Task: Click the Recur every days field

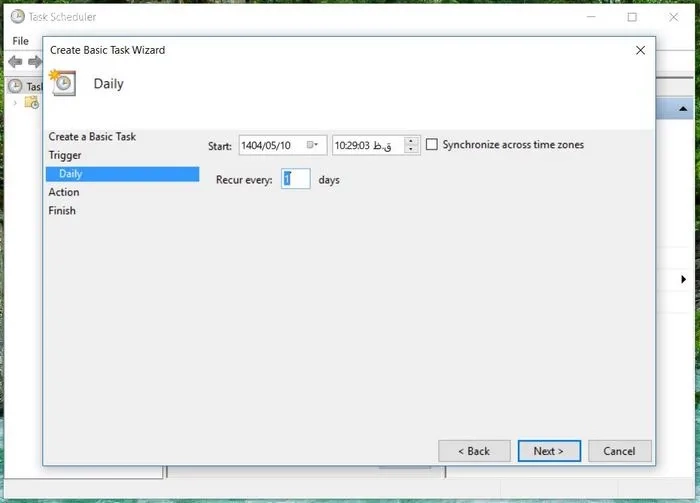Action: tap(295, 180)
